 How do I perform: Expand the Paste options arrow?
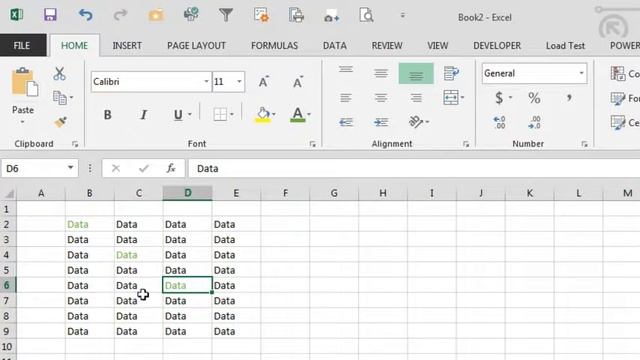click(22, 122)
